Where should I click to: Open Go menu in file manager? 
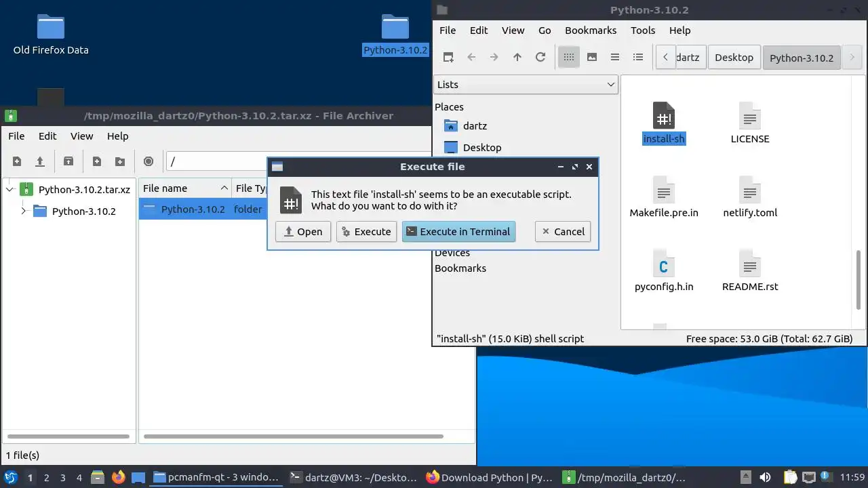coord(545,30)
